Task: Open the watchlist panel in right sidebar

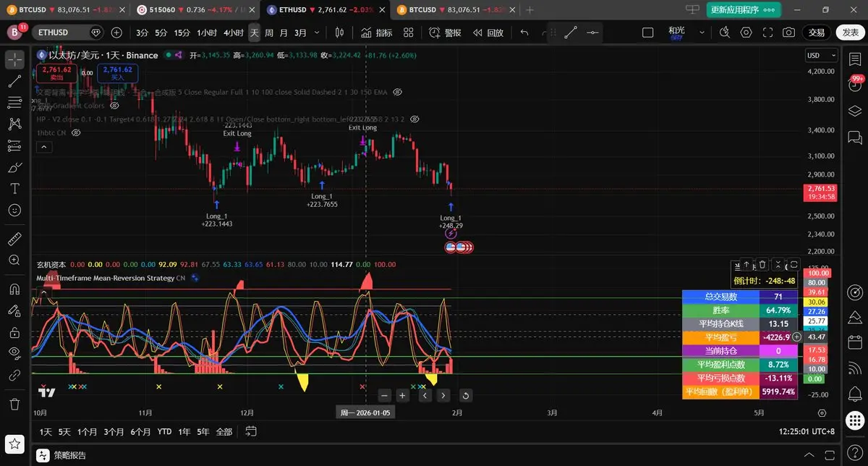Action: coord(854,59)
